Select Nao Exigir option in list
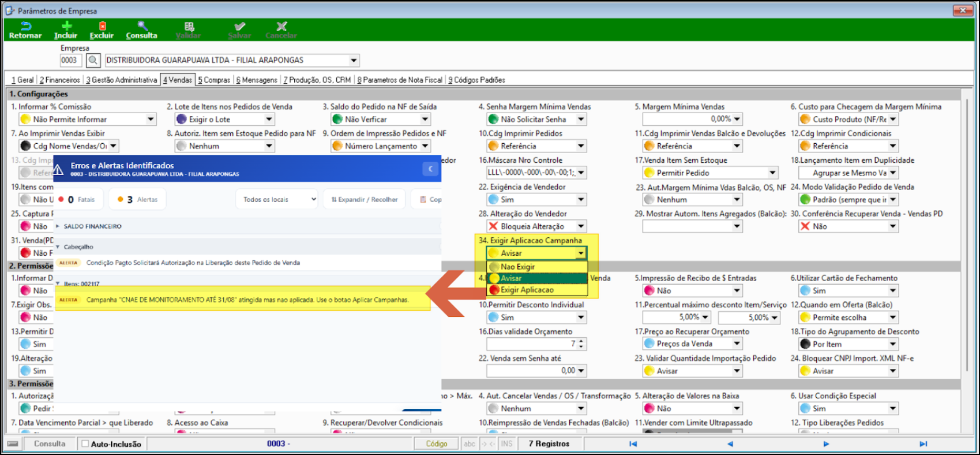The image size is (980, 455). pyautogui.click(x=537, y=267)
